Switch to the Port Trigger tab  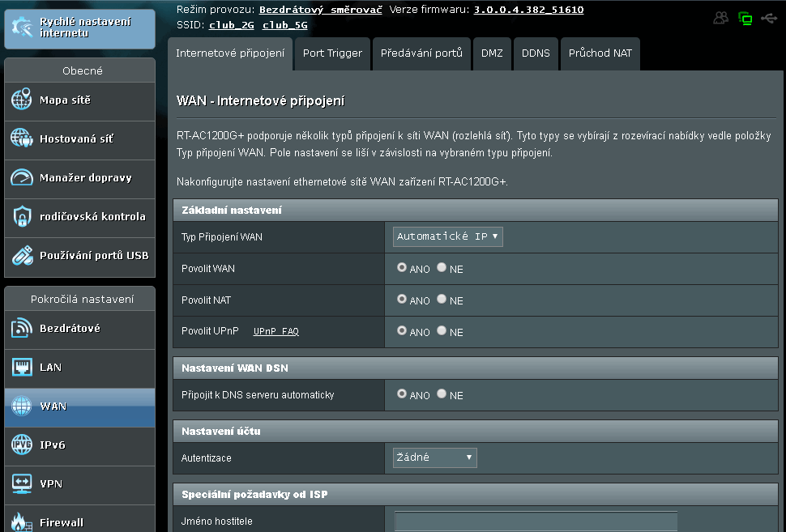[332, 53]
